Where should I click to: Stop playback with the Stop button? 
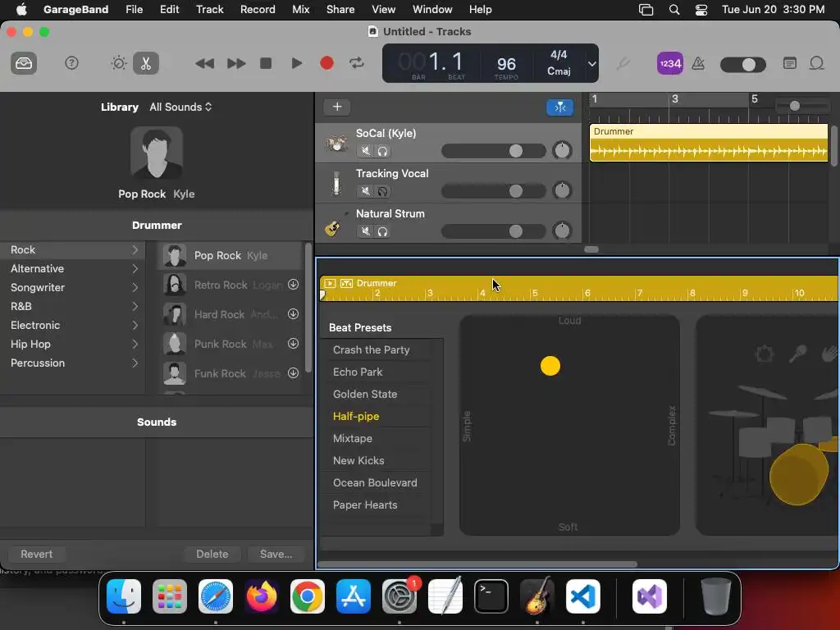tap(266, 63)
